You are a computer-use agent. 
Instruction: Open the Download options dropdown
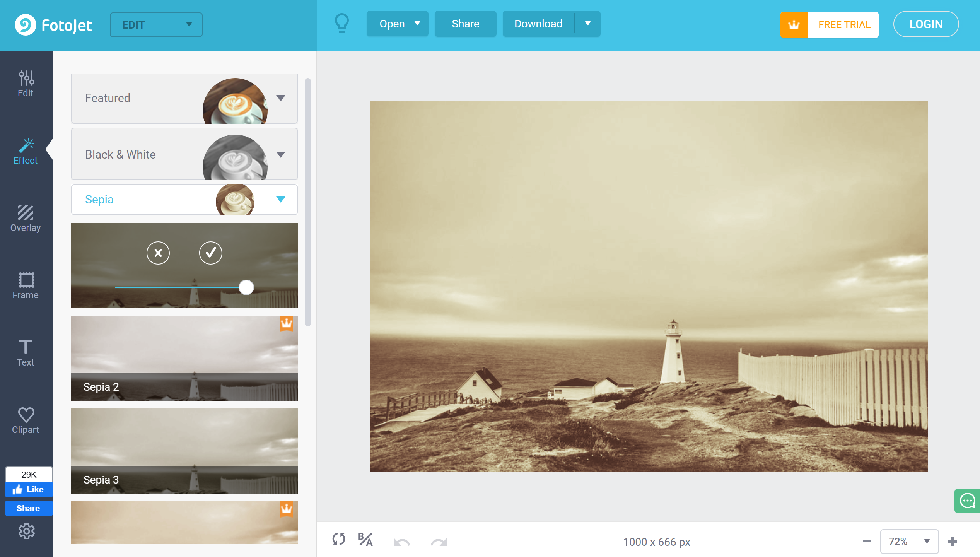587,24
